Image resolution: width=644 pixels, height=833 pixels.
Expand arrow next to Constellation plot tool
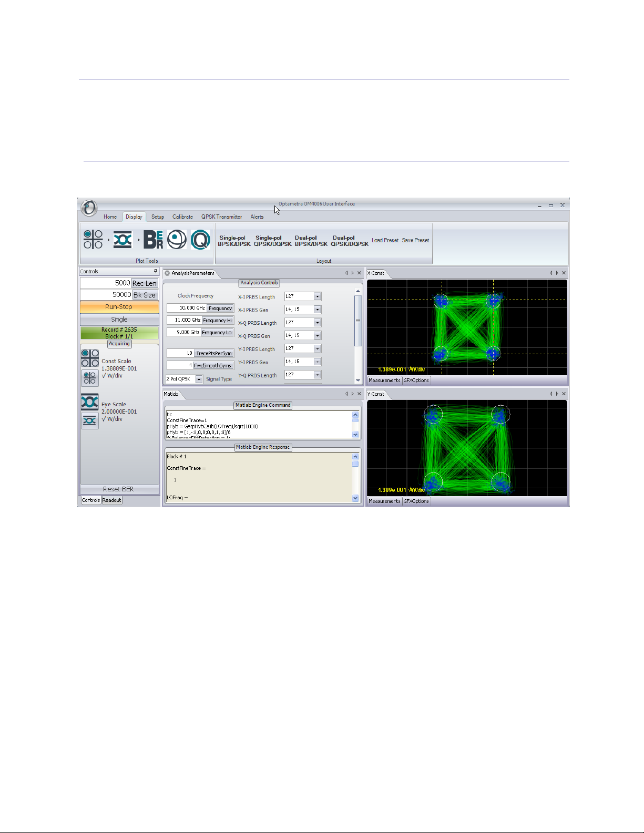pyautogui.click(x=108, y=240)
